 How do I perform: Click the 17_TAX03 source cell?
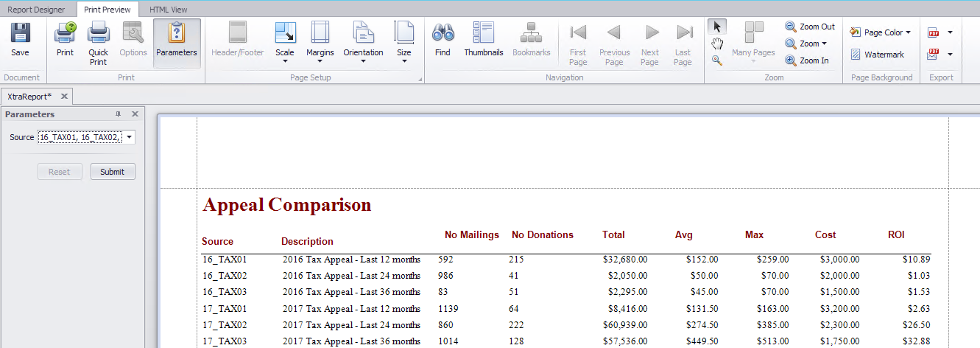coord(225,341)
